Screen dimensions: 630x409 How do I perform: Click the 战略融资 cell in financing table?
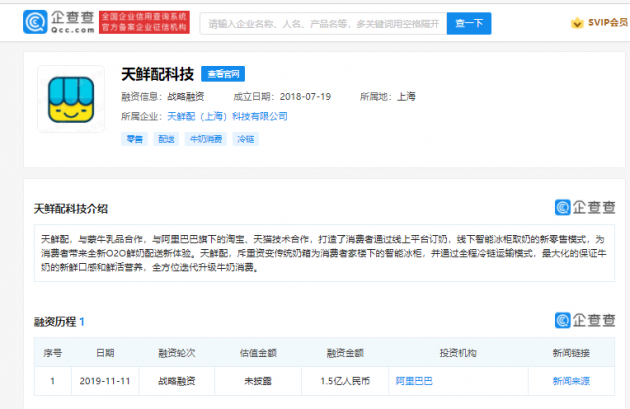[176, 381]
